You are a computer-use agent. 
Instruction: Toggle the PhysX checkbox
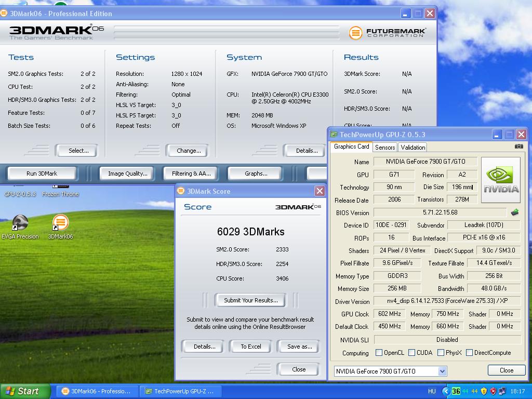click(441, 353)
